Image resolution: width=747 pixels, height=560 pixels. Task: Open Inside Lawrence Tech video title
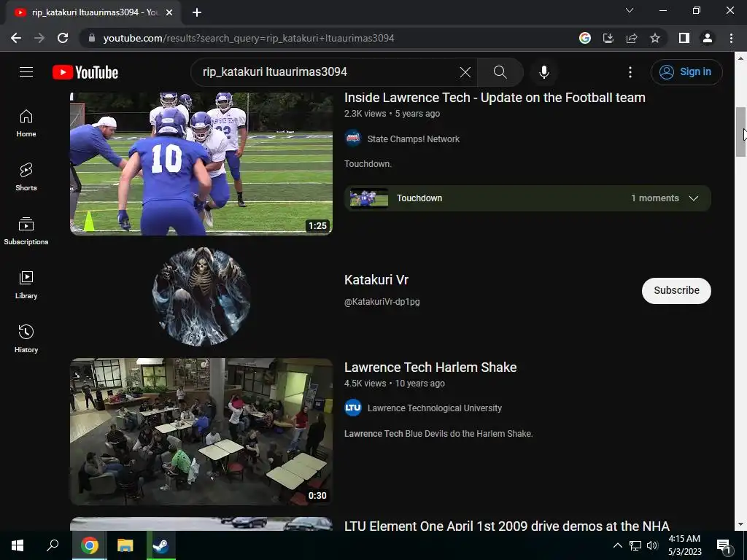pyautogui.click(x=495, y=98)
